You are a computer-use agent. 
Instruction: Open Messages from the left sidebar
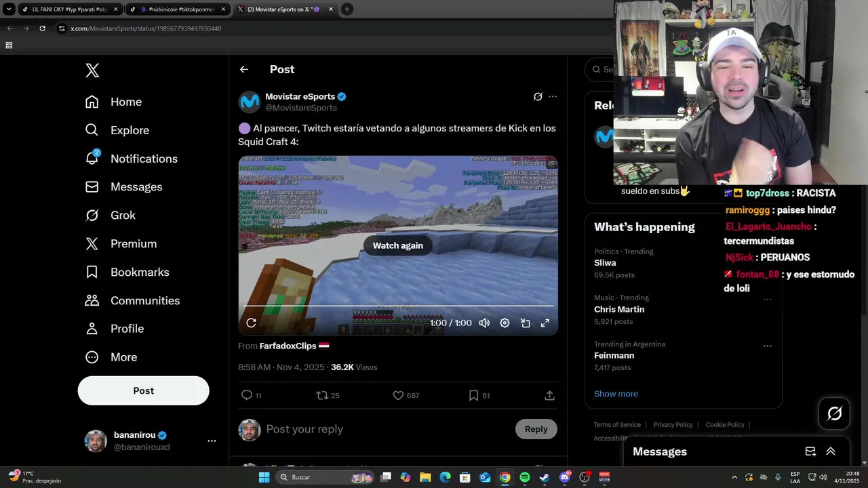[123, 187]
